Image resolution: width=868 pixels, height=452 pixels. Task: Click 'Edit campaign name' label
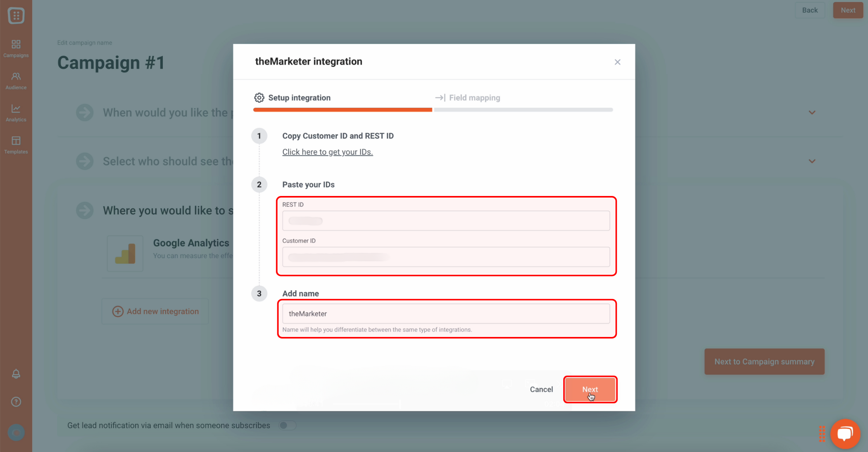(x=85, y=43)
